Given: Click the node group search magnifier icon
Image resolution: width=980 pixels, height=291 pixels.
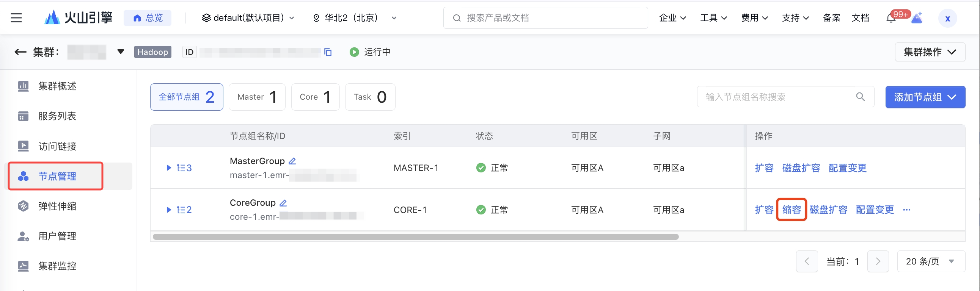Looking at the screenshot, I should (860, 97).
